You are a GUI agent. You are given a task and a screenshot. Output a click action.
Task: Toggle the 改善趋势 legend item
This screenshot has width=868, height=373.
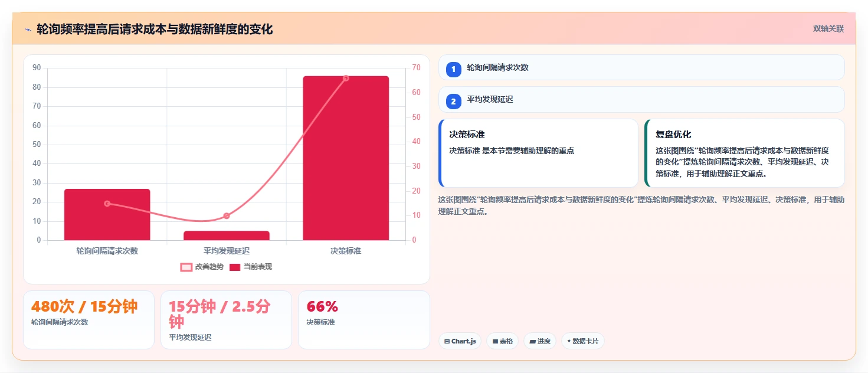point(202,267)
